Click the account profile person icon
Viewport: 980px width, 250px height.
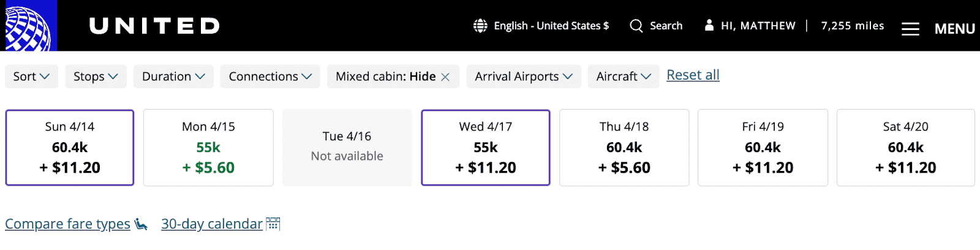(x=709, y=25)
